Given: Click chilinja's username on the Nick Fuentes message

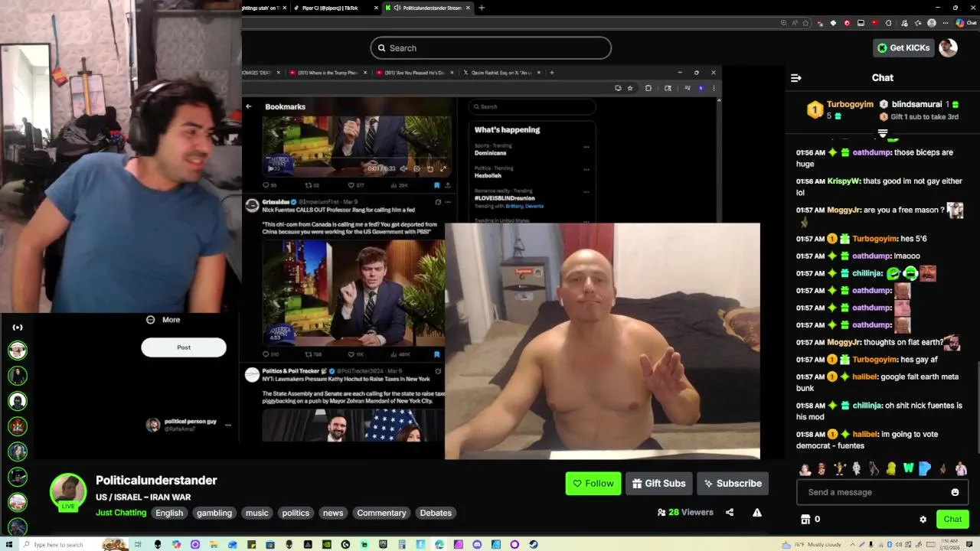Looking at the screenshot, I should tap(867, 406).
